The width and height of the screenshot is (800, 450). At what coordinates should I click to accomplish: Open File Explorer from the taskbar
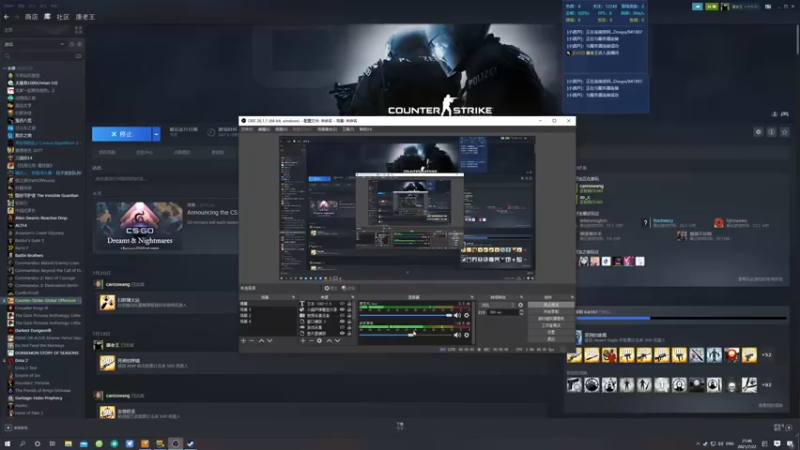(68, 444)
